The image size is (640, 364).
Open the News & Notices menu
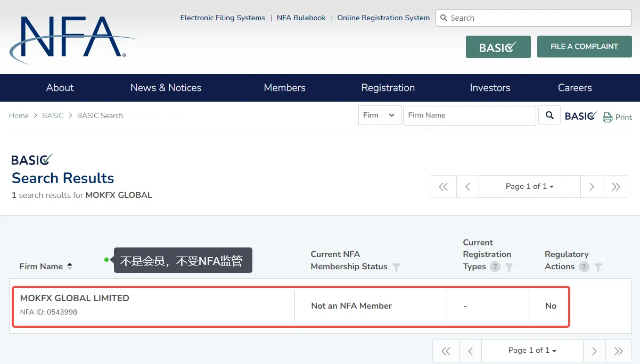point(166,88)
